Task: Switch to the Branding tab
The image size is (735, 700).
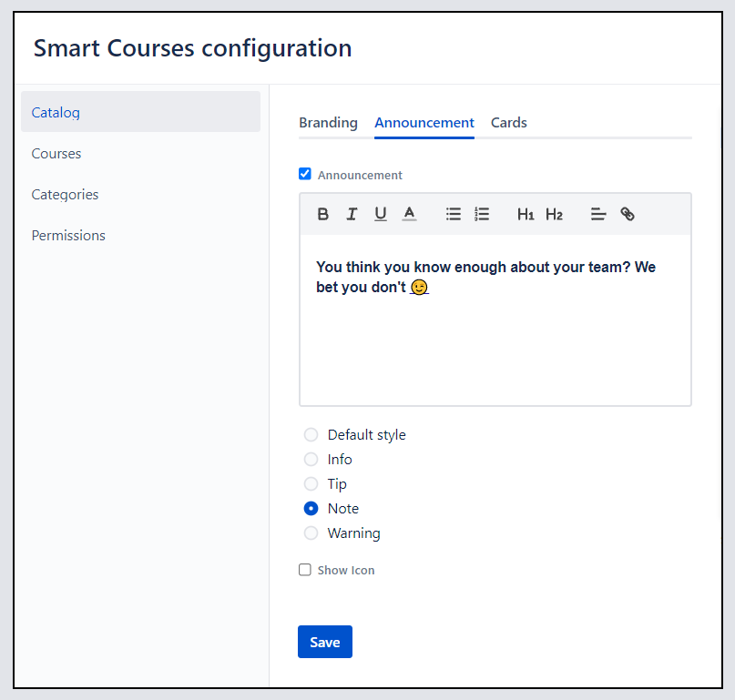Action: point(328,123)
